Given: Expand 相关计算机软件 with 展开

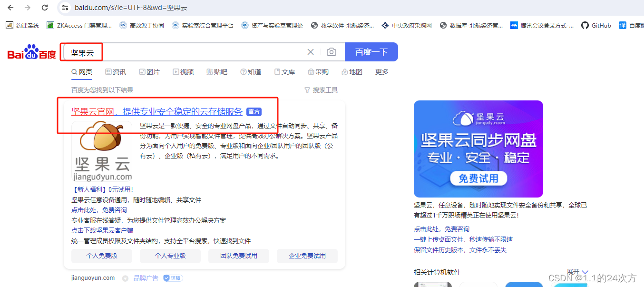Looking at the screenshot, I should (x=577, y=272).
